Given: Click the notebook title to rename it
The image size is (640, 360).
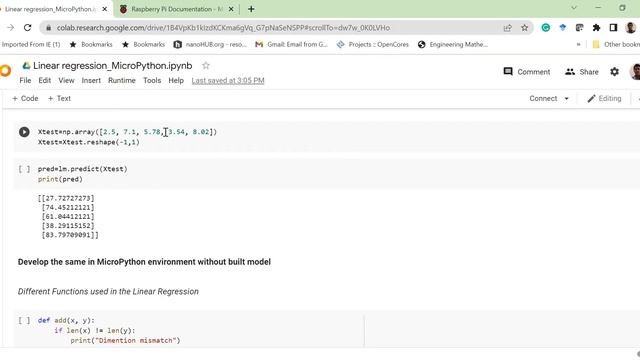Looking at the screenshot, I should pos(113,65).
